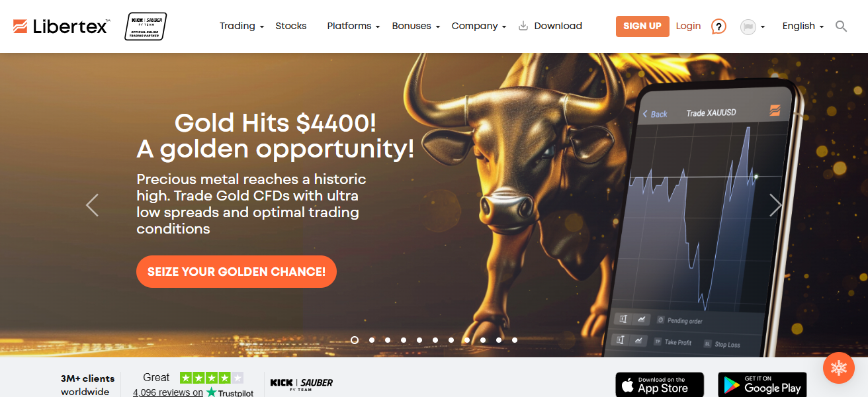Click the SIGN UP button
The height and width of the screenshot is (397, 868).
pyautogui.click(x=642, y=26)
